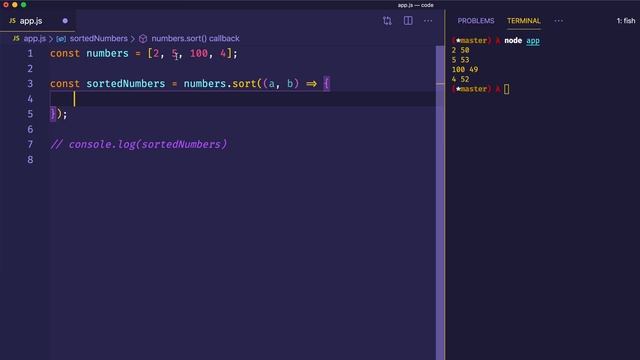Click app.js in the breadcrumb
The width and height of the screenshot is (640, 360).
tap(35, 38)
